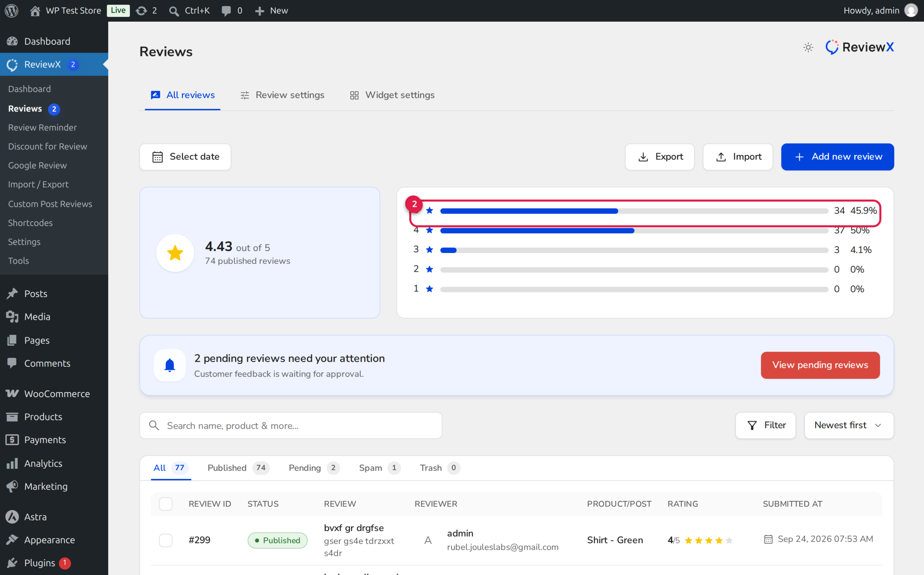Viewport: 924px width, 575px height.
Task: Click the WordPress logo in admin bar
Action: point(12,11)
